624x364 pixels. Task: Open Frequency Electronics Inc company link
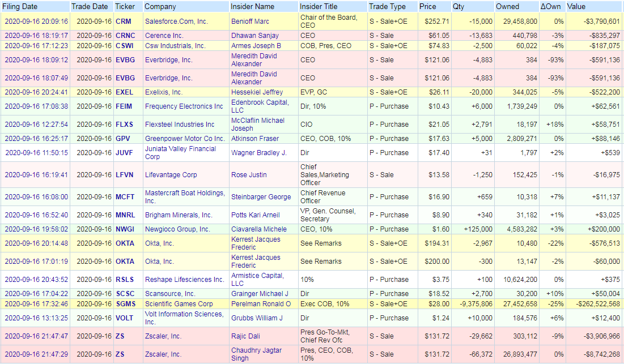184,106
